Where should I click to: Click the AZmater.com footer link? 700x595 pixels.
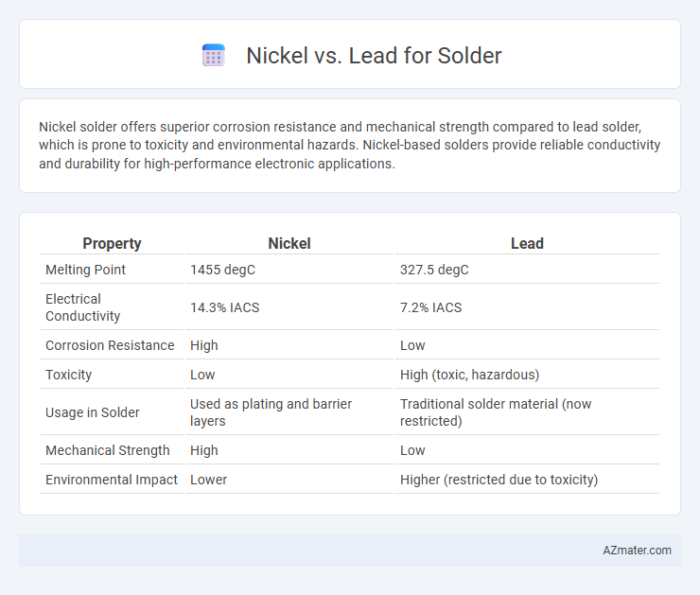pos(637,551)
